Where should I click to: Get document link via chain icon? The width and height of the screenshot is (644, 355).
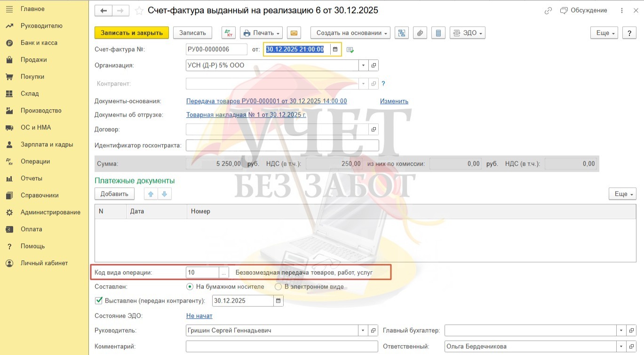(548, 10)
